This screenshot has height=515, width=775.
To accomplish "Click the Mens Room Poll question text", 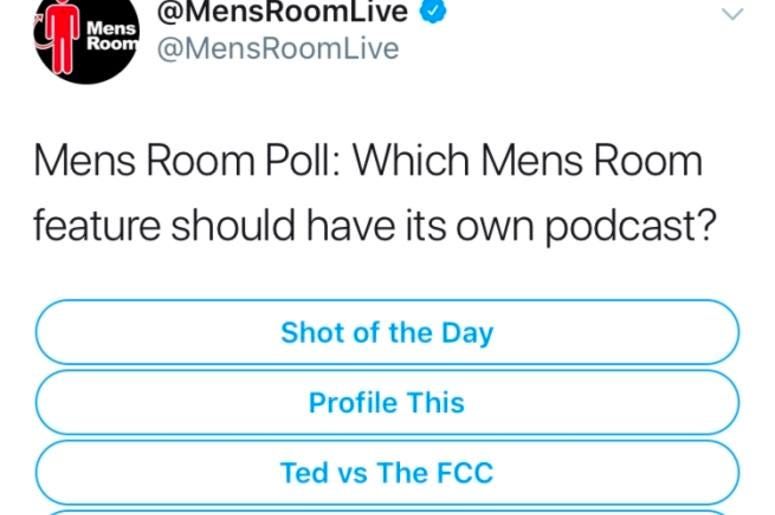I will click(375, 193).
